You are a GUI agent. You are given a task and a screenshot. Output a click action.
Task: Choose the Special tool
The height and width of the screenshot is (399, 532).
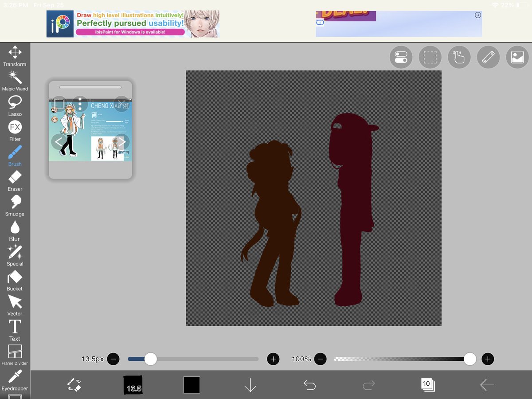[x=15, y=255]
